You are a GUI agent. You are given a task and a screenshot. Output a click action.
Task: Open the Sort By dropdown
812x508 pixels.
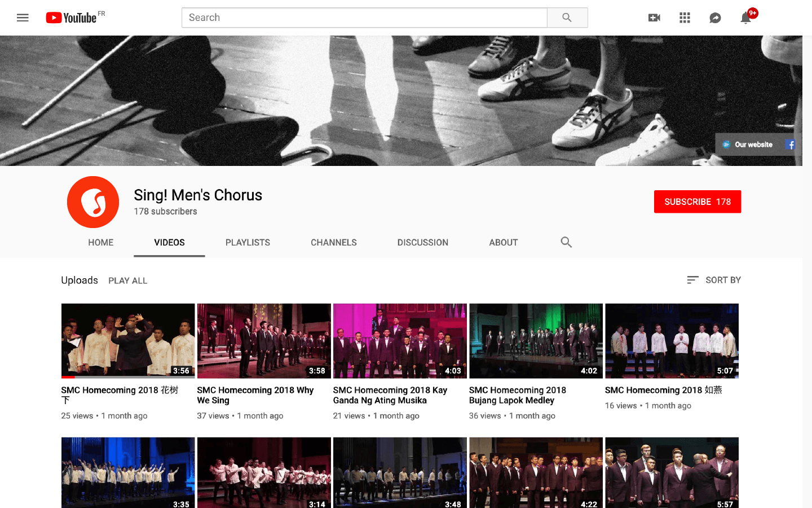(714, 280)
